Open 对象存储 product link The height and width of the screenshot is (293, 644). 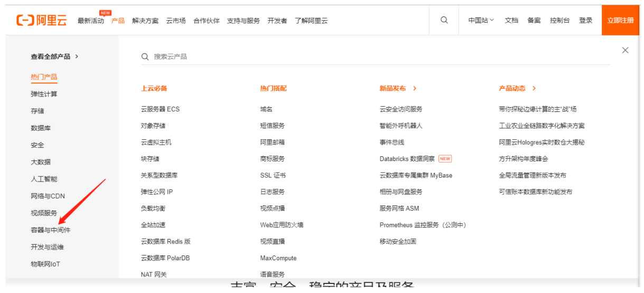point(153,126)
